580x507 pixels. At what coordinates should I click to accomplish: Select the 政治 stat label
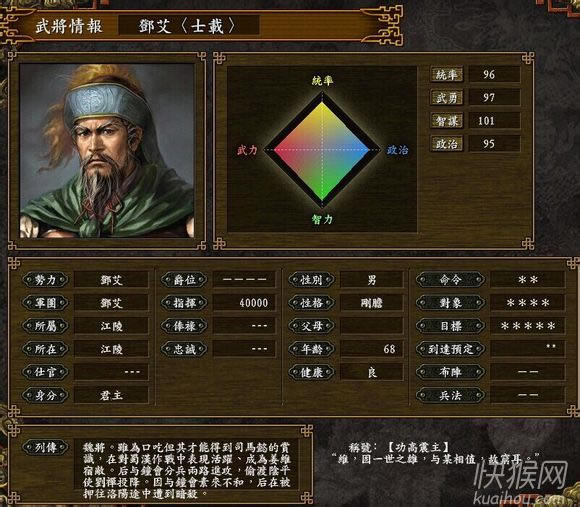pos(447,143)
